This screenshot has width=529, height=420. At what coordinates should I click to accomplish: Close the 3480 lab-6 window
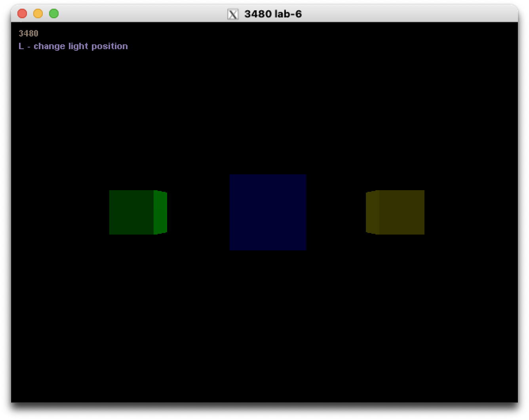click(22, 14)
